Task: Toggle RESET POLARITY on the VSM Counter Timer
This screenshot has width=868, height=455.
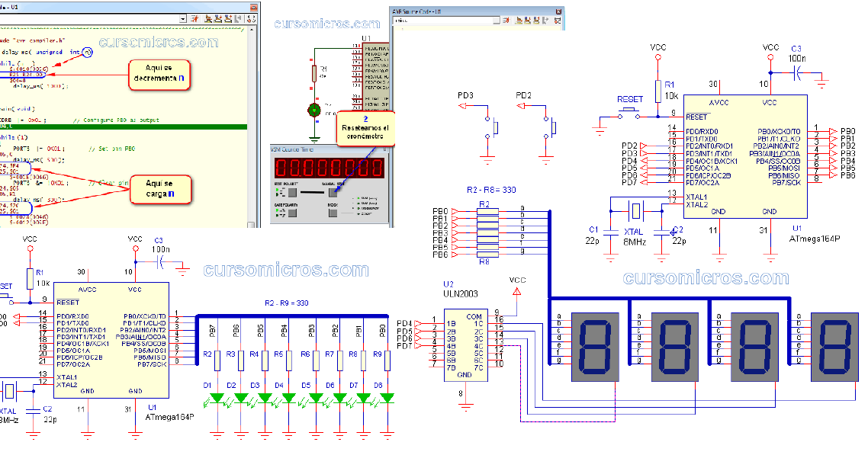Action: tap(292, 192)
